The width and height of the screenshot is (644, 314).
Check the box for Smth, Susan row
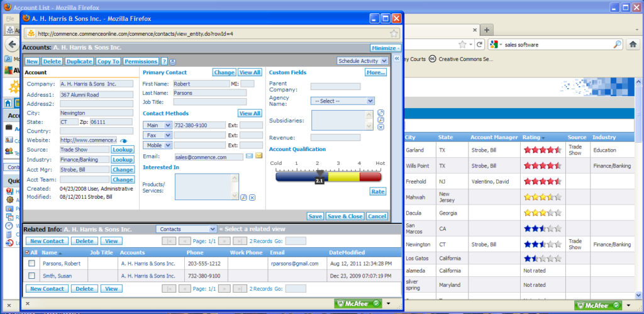tap(31, 276)
